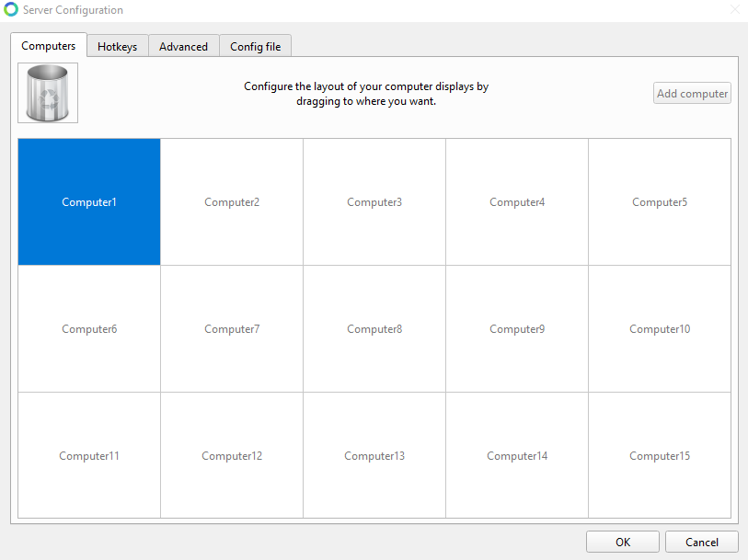
Task: Select the Computer7 grid cell
Action: 232,329
